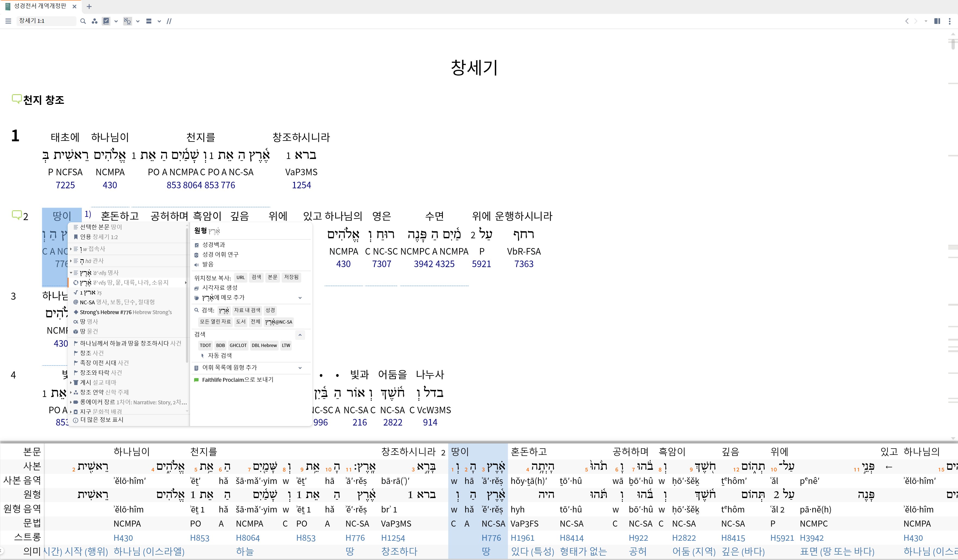
Task: Click the multi-column view icon
Action: click(x=937, y=21)
